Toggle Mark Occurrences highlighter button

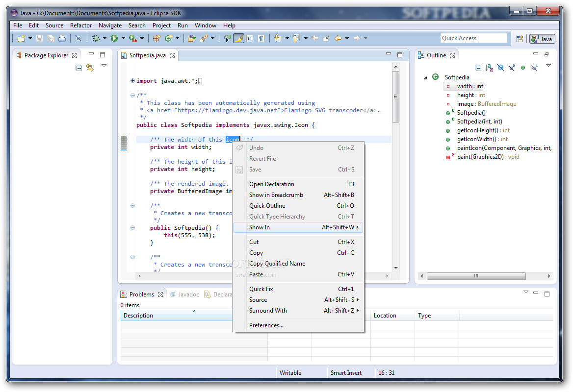click(x=238, y=38)
